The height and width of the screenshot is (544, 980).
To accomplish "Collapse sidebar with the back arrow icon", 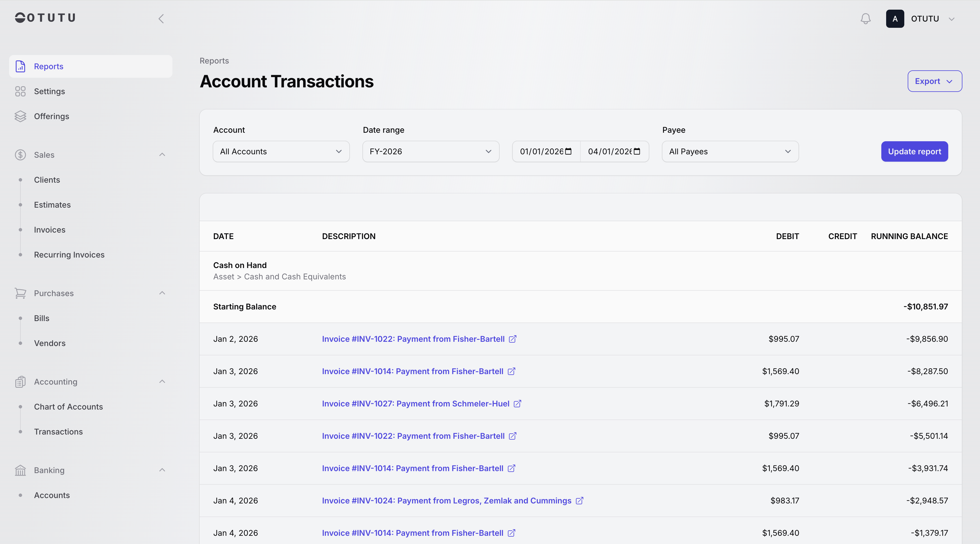I will 161,19.
